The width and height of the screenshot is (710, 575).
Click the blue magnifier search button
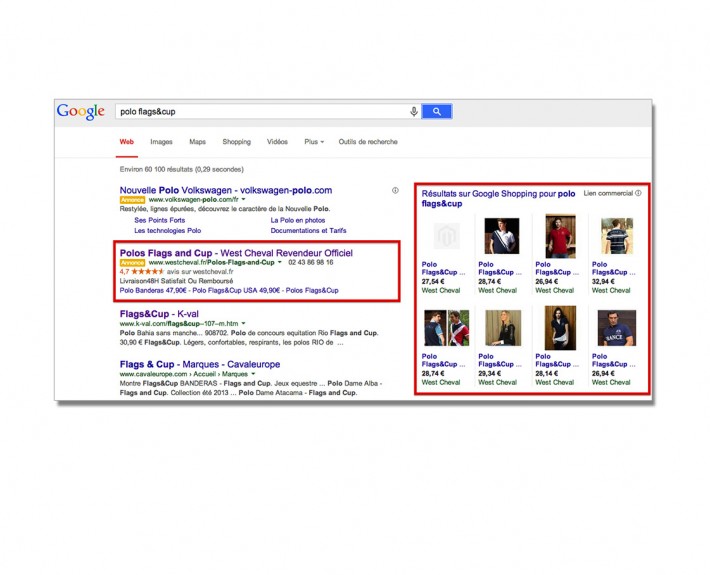tap(437, 111)
